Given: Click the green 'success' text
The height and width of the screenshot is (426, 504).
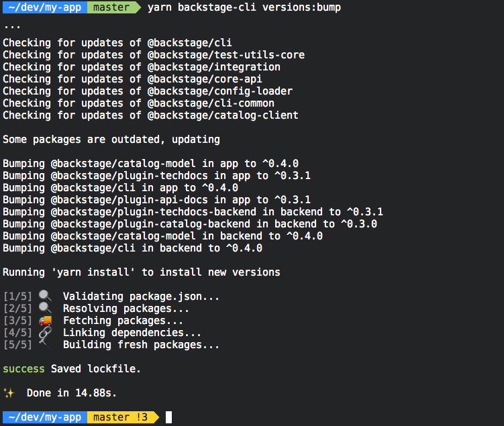Looking at the screenshot, I should click(23, 369).
